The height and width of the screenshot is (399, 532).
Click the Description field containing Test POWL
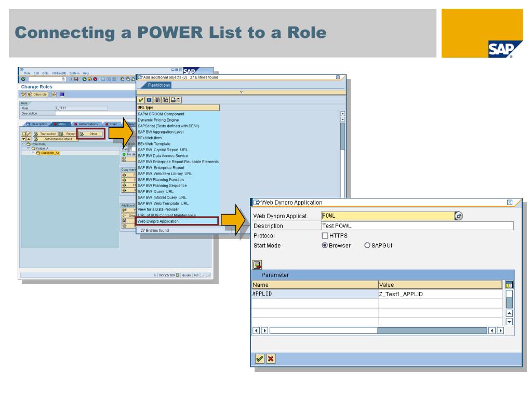click(x=417, y=225)
